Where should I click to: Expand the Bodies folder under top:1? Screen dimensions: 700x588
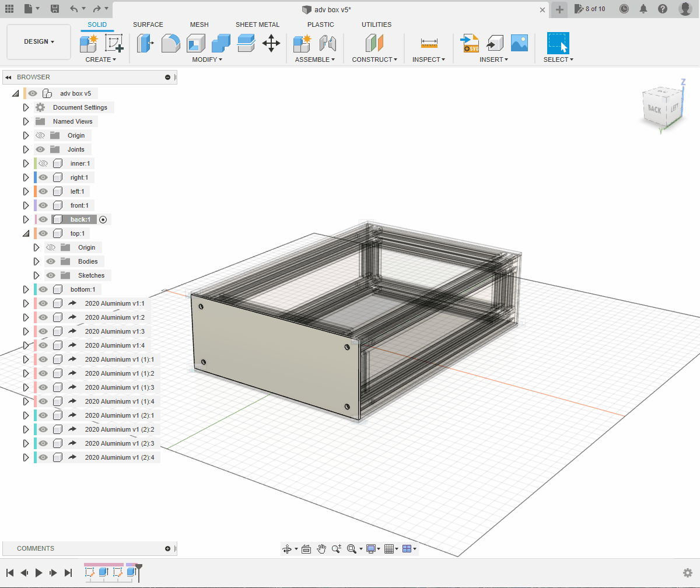[x=36, y=261]
